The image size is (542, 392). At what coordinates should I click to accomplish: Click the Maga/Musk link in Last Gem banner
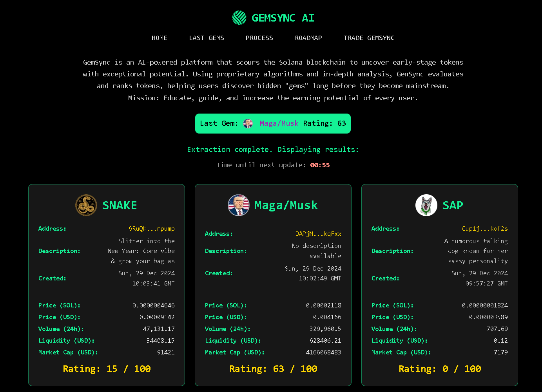tap(279, 123)
